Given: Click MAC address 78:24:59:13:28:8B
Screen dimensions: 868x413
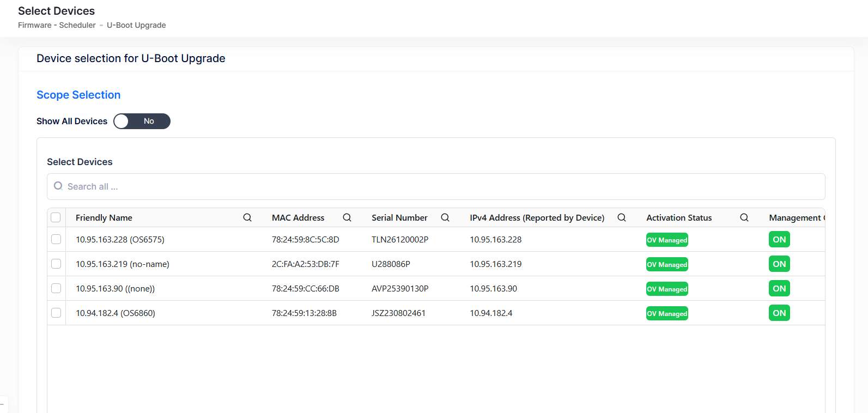Looking at the screenshot, I should pyautogui.click(x=304, y=313).
